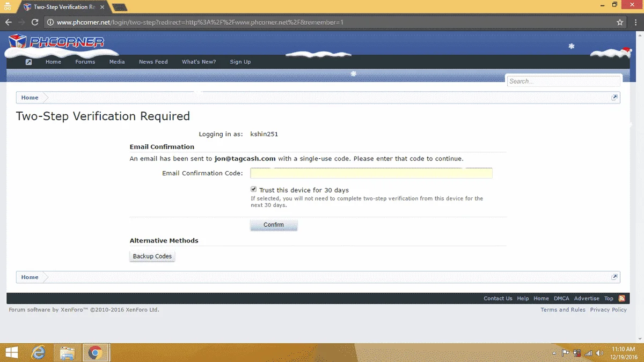This screenshot has height=362, width=644.
Task: Click the XenForo forum software link
Action: pyautogui.click(x=84, y=310)
